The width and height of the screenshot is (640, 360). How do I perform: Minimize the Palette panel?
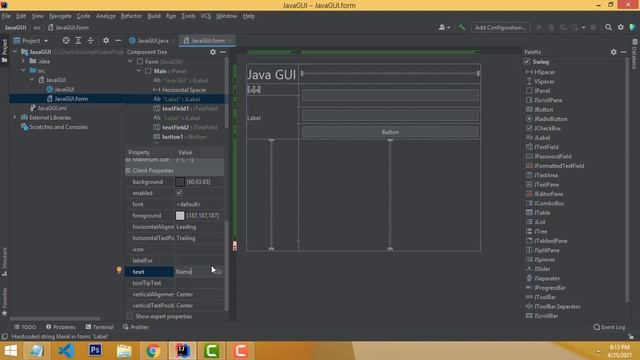tap(623, 52)
